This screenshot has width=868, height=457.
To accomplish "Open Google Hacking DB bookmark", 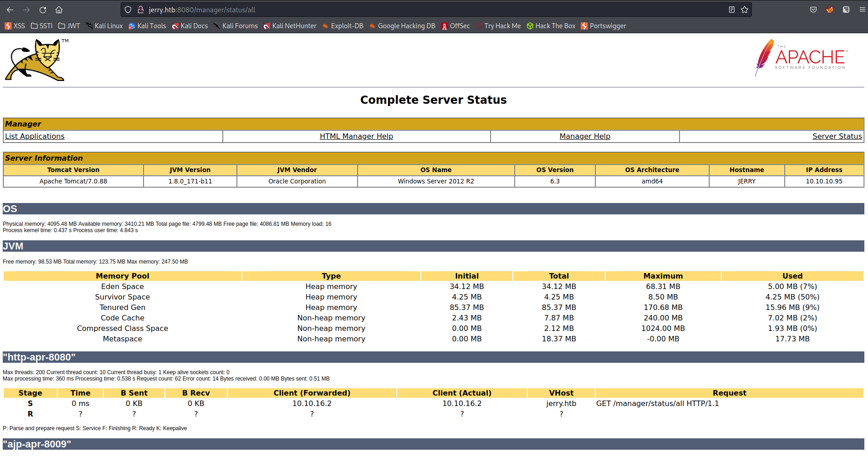I will coord(402,26).
